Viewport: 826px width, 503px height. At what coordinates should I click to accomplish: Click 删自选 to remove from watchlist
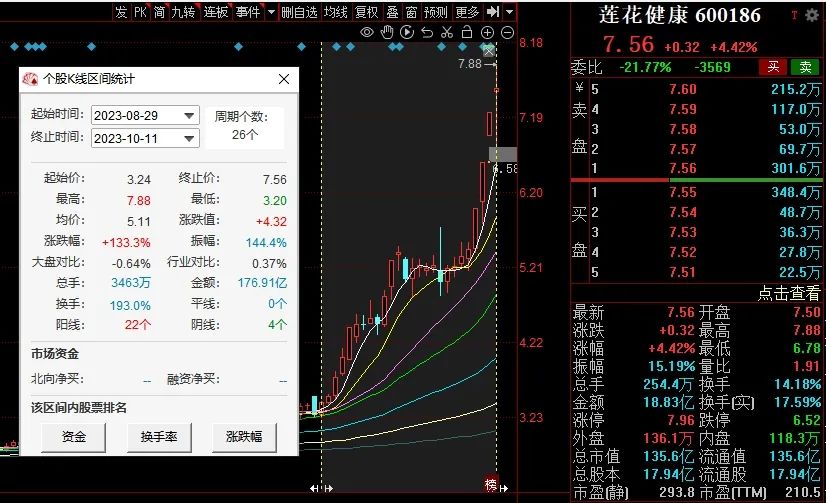[299, 12]
